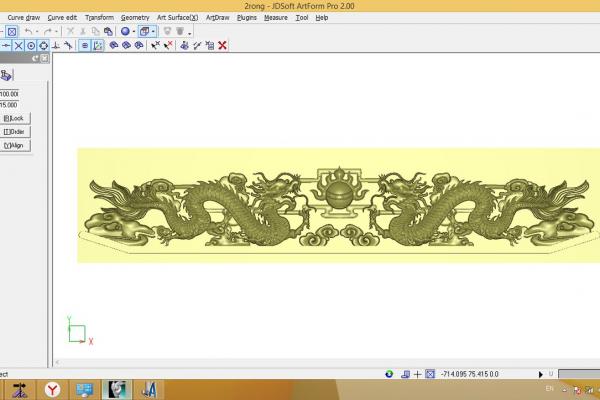
Task: Click the crosshair icon in status bar
Action: [x=417, y=373]
